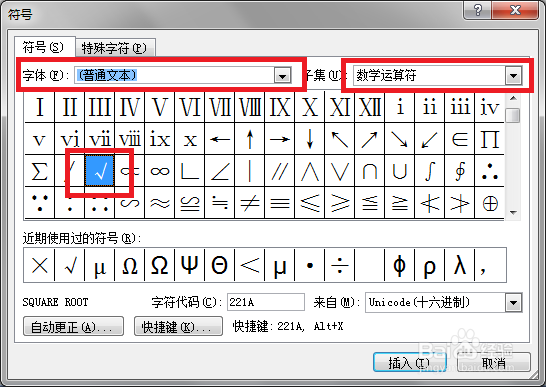The image size is (546, 387).
Task: Open the 字体 font dropdown
Action: (x=282, y=75)
